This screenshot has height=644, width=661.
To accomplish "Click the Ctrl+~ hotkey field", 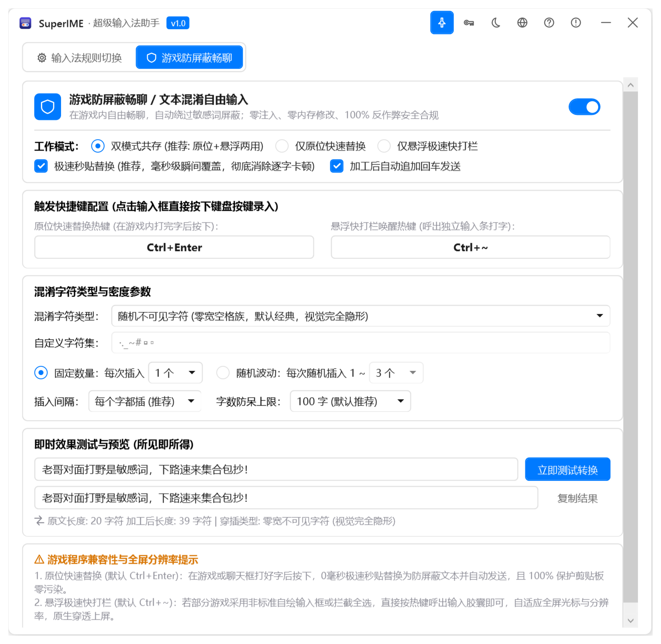I will coord(471,247).
